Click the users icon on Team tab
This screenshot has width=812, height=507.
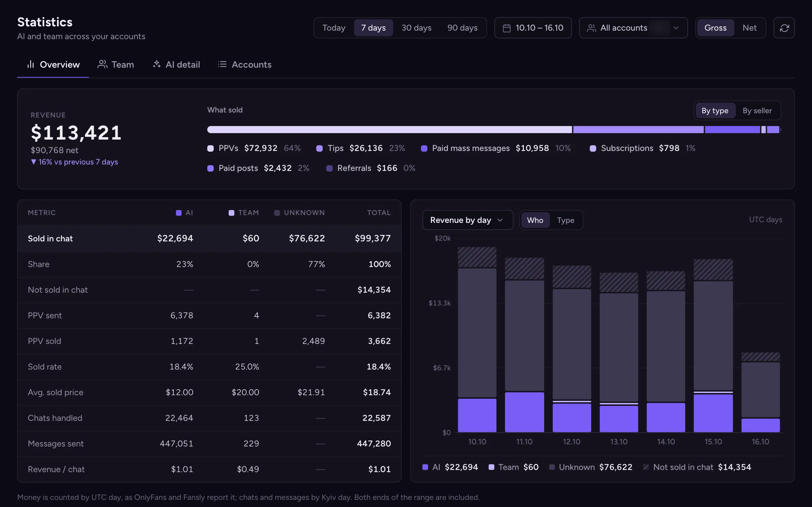point(103,64)
